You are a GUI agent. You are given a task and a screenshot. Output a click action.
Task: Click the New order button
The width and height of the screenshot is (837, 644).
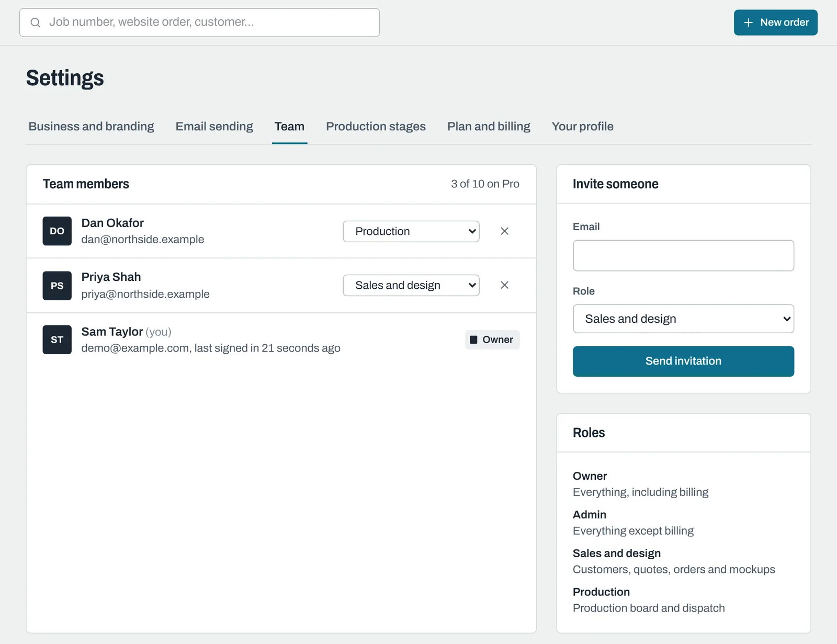click(775, 22)
